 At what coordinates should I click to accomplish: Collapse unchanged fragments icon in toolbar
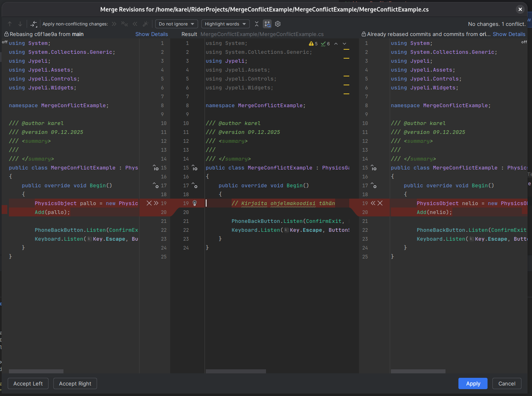[257, 24]
